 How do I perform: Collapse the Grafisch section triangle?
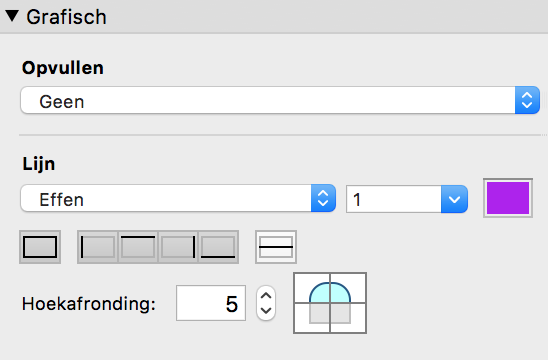[12, 16]
